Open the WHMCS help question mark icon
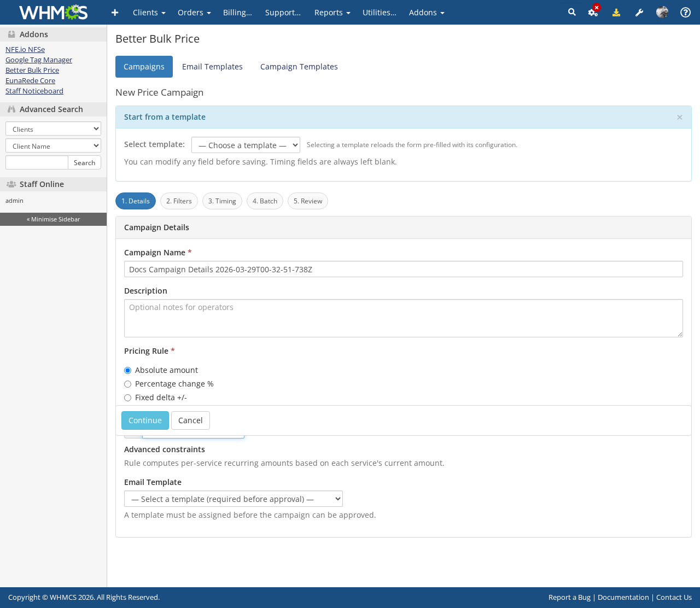700x608 pixels. click(685, 11)
